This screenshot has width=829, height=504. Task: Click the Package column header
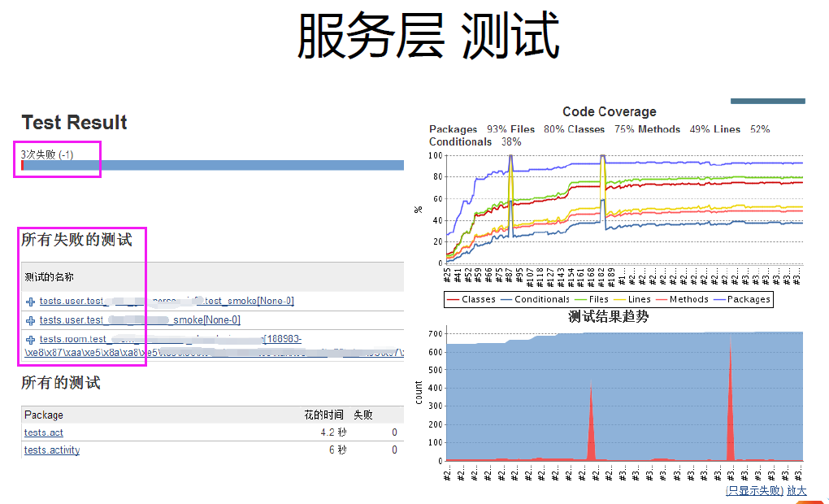(x=44, y=415)
